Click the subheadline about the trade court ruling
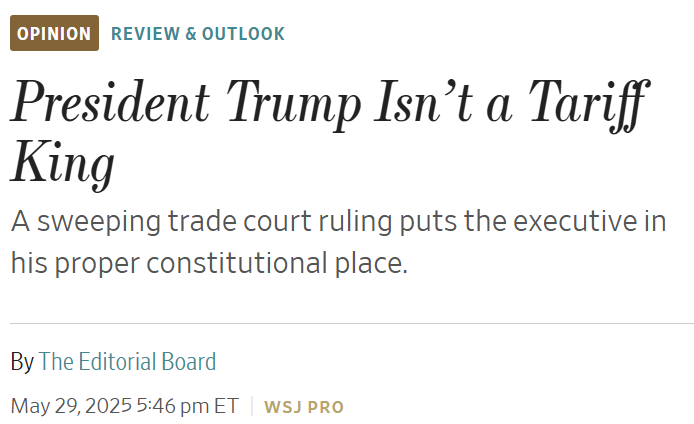This screenshot has height=424, width=694. point(339,242)
